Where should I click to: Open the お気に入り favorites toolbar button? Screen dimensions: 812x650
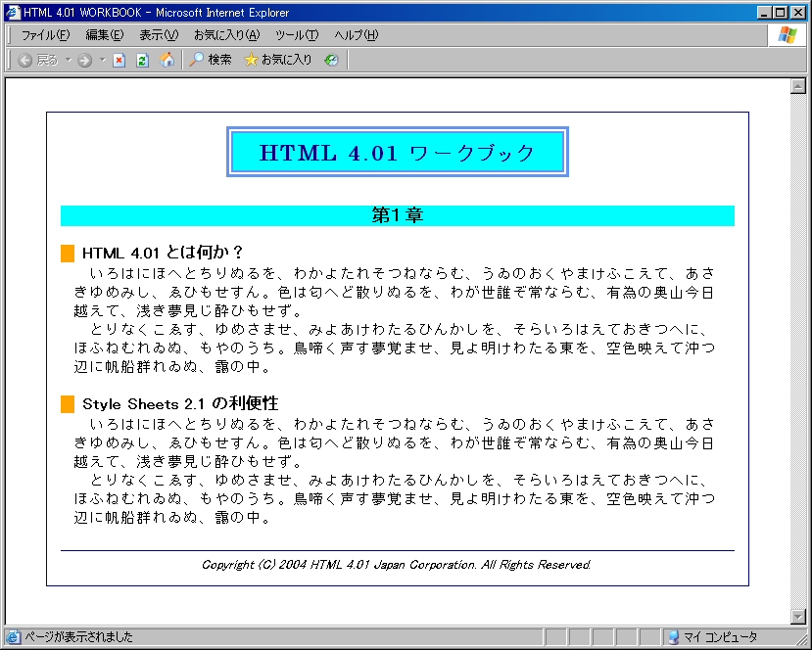click(277, 60)
